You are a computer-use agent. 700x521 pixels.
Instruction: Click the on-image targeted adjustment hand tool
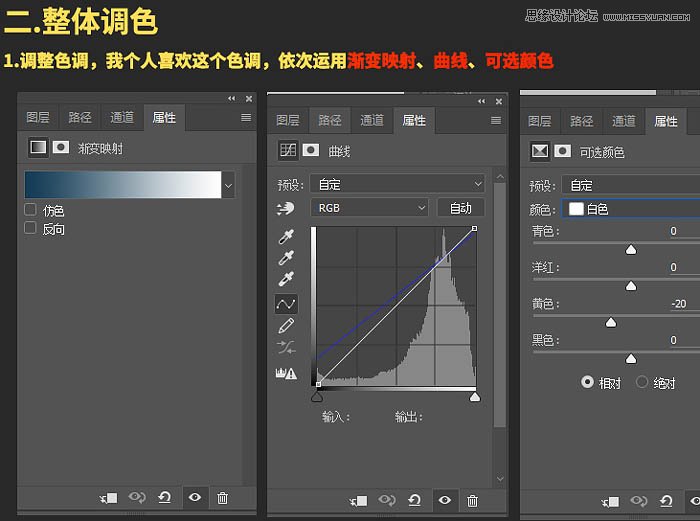[x=287, y=208]
